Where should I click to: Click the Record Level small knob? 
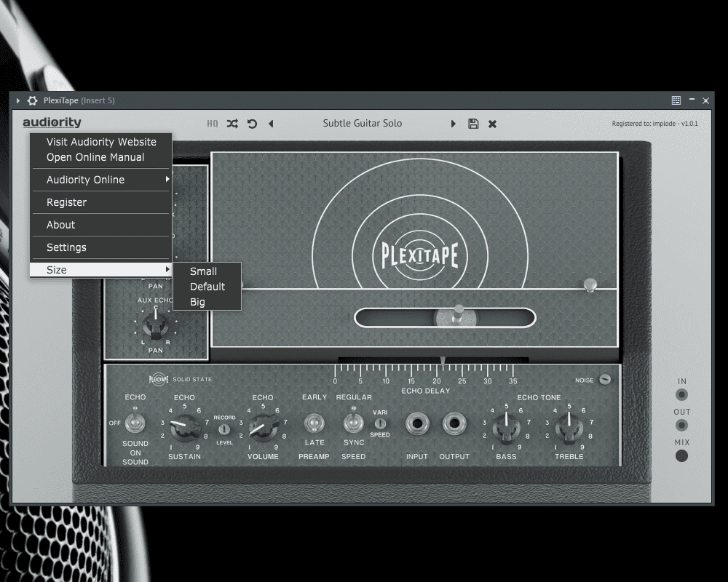[x=224, y=429]
